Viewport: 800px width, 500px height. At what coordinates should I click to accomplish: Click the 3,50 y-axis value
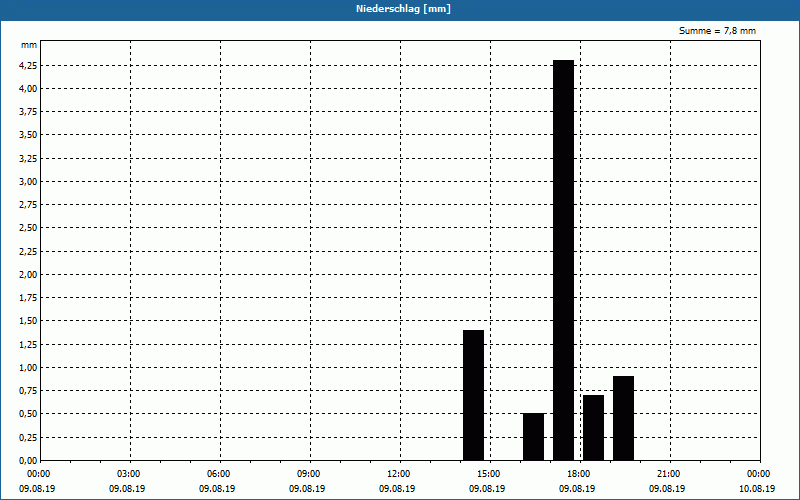28,135
